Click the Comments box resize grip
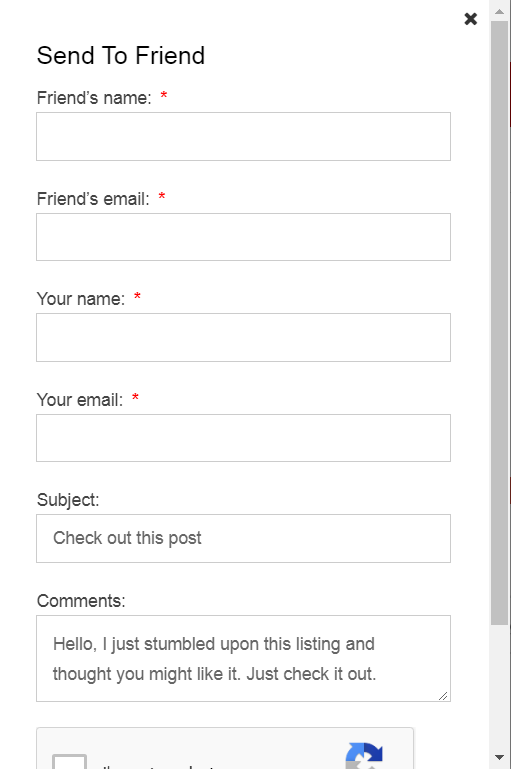511x769 pixels. coord(443,695)
